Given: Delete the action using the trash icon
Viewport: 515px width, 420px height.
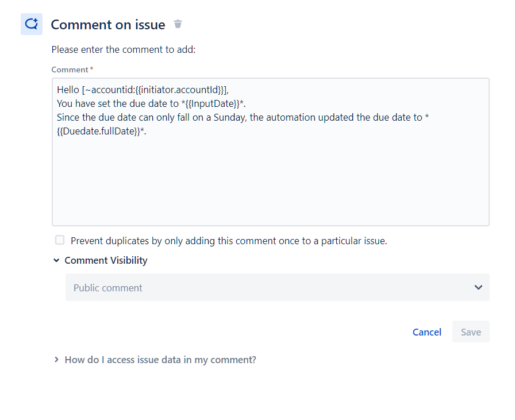Looking at the screenshot, I should (x=178, y=24).
